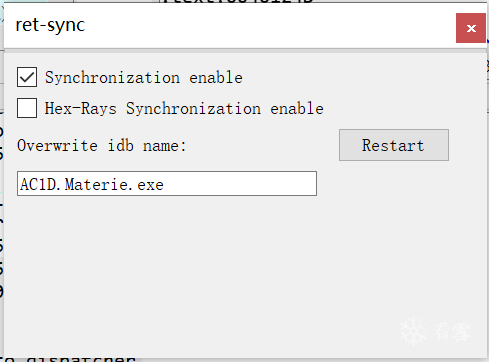Click the snowflake watermark logo
Viewport: 489px width, 362px height.
point(413,331)
